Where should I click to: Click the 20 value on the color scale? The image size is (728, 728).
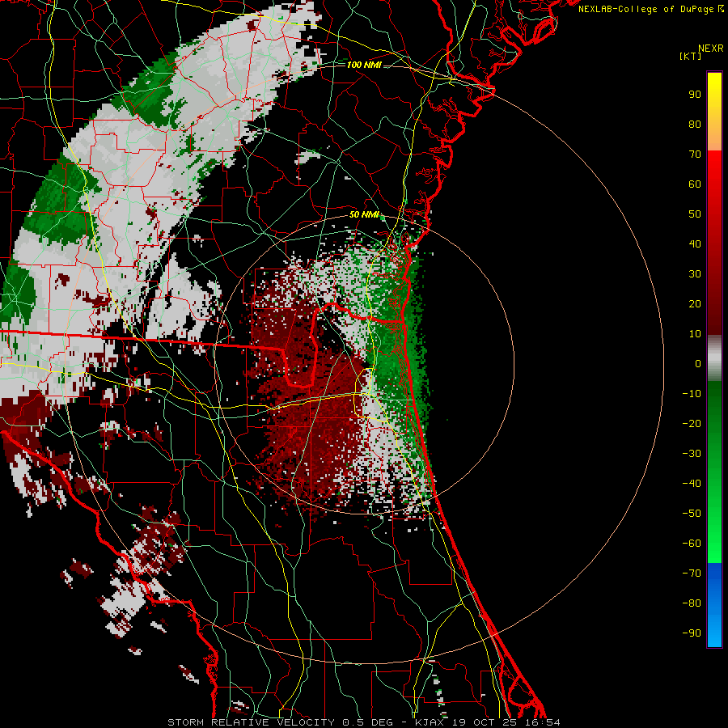pyautogui.click(x=695, y=303)
